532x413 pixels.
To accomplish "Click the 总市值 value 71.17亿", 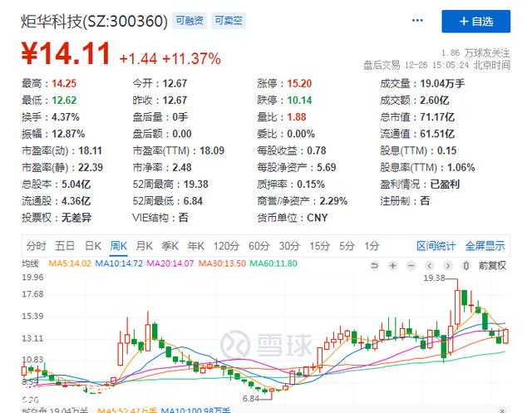I will tap(437, 117).
